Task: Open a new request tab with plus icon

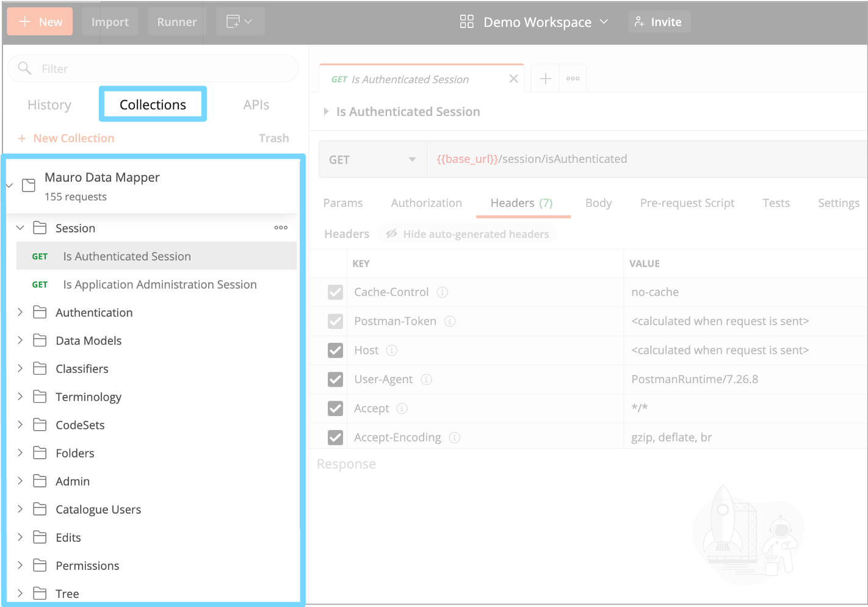Action: tap(545, 79)
